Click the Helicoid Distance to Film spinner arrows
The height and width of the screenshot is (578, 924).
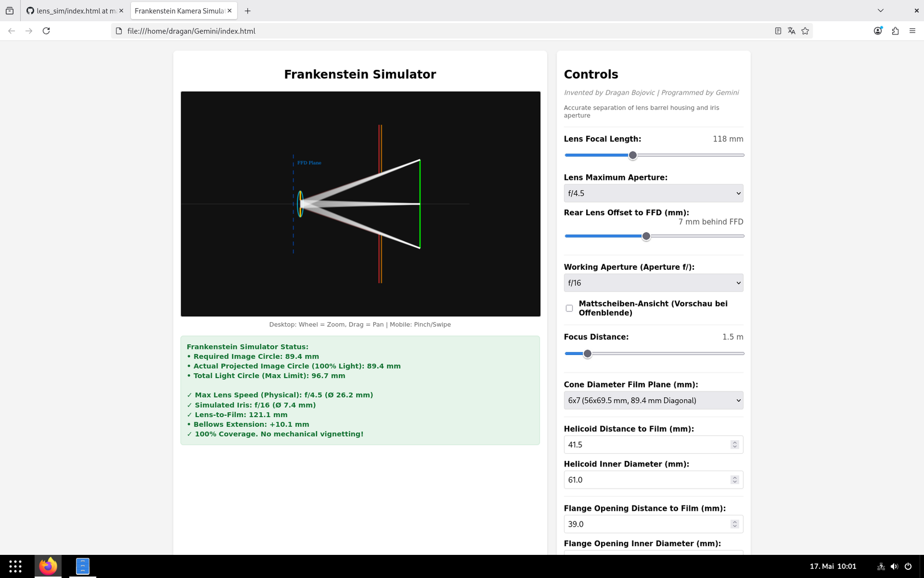click(x=735, y=444)
